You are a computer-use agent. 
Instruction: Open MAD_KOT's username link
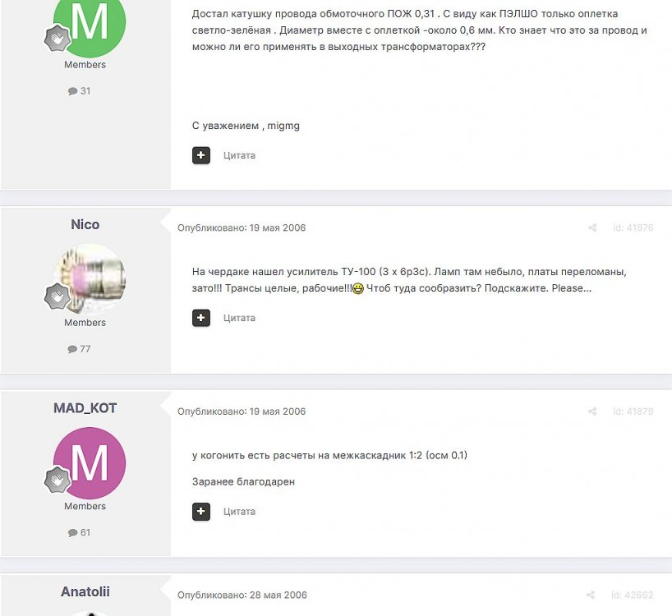click(x=85, y=408)
